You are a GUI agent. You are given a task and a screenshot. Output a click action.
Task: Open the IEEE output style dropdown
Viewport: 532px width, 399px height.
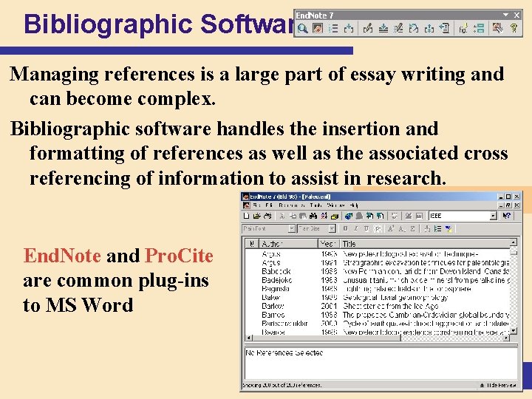coord(494,216)
